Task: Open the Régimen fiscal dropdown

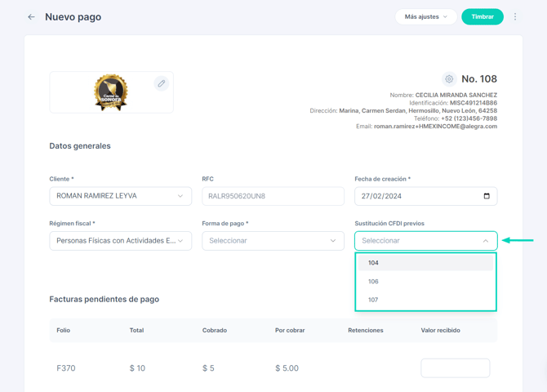Action: pyautogui.click(x=120, y=241)
